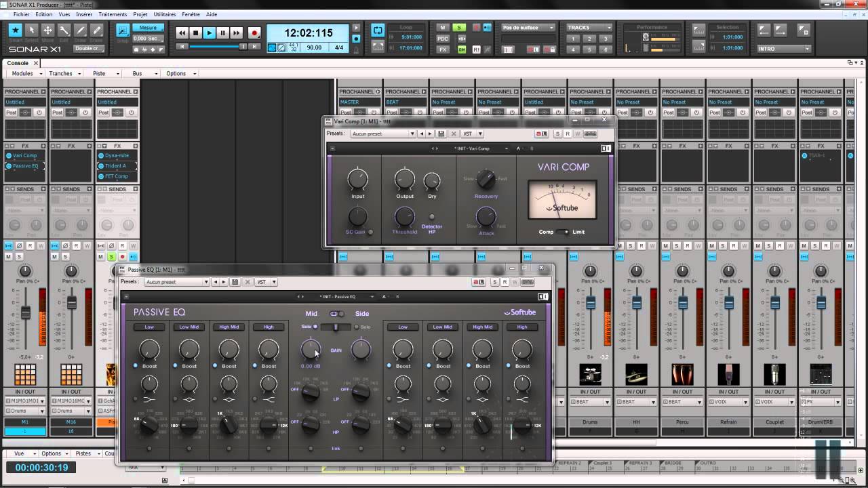Viewport: 868px width, 488px height.
Task: Toggle Boost on Mid High band
Action: tap(256, 366)
